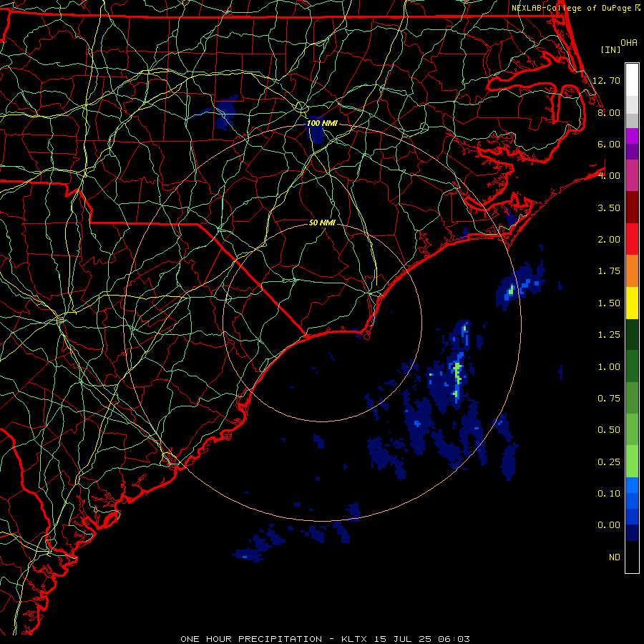
Task: Pick the yellow swatch in the legend bar
Action: tap(632, 303)
